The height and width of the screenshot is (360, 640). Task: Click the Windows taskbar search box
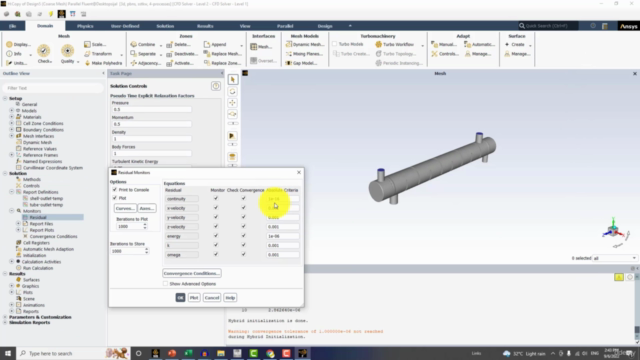coord(60,353)
